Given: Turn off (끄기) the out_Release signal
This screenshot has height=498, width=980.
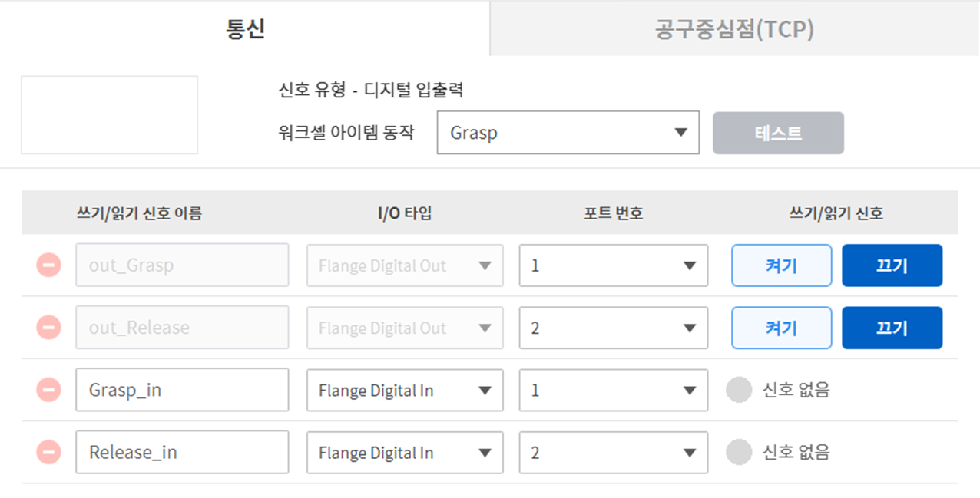Looking at the screenshot, I should coord(892,328).
